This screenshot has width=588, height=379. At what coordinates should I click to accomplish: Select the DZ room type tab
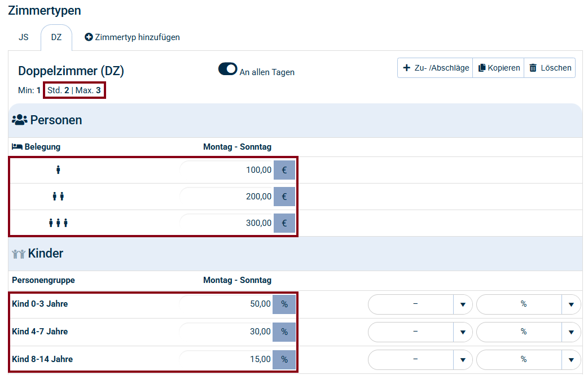(x=56, y=37)
